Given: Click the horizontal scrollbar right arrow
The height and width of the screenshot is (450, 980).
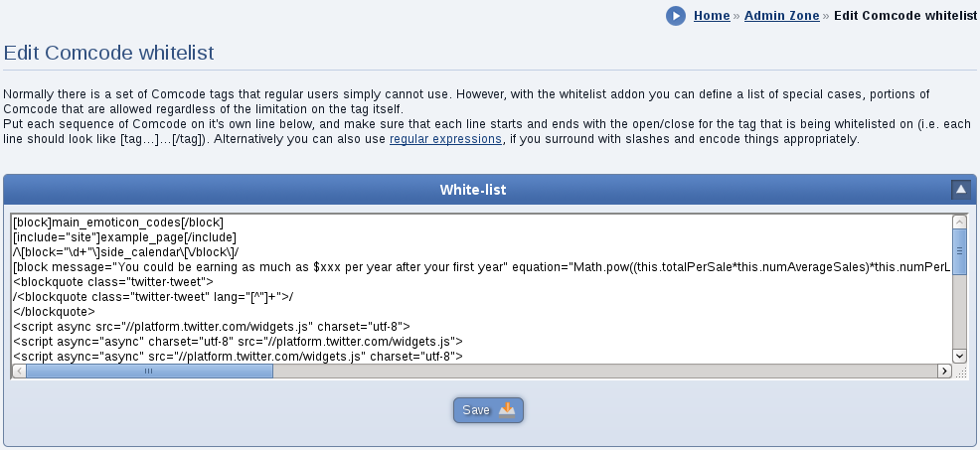Looking at the screenshot, I should 944,372.
